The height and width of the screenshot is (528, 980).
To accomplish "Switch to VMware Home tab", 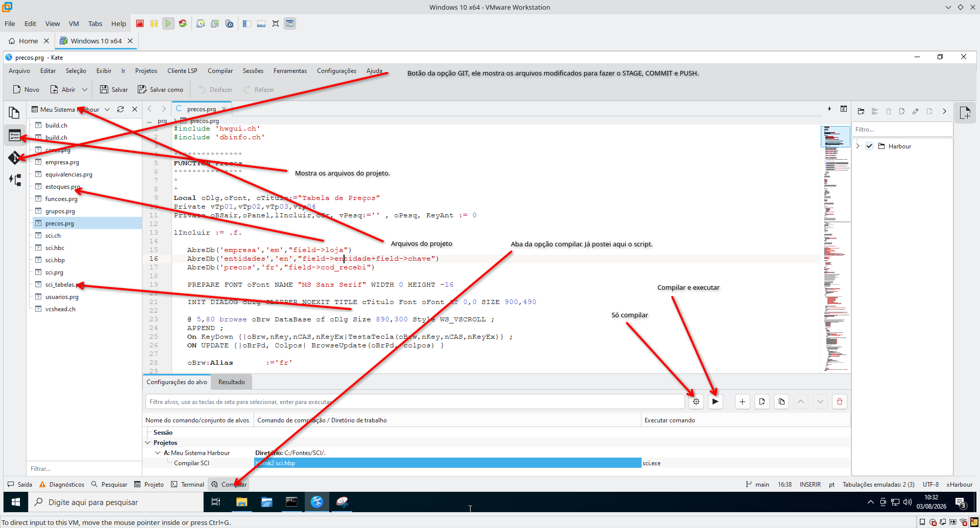I will click(x=29, y=41).
